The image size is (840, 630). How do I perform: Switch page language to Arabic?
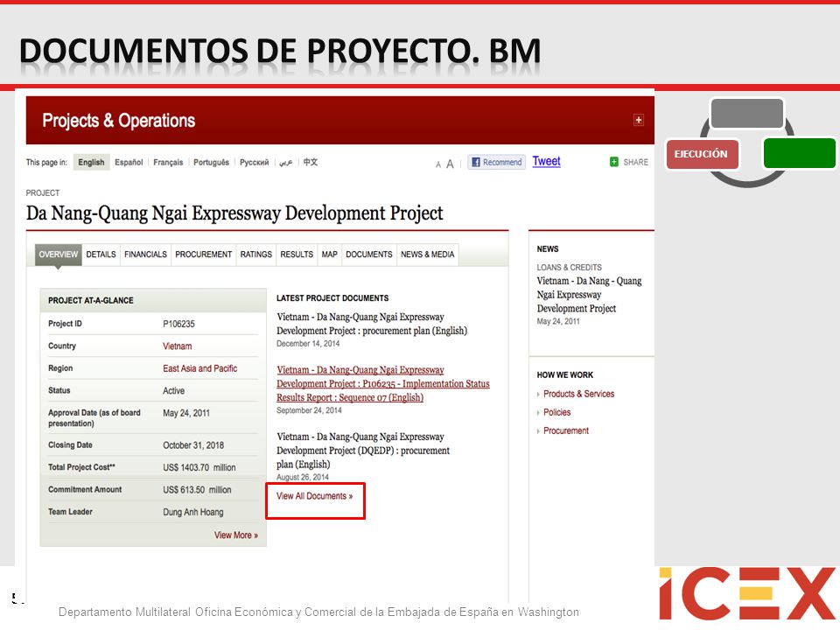coord(285,163)
